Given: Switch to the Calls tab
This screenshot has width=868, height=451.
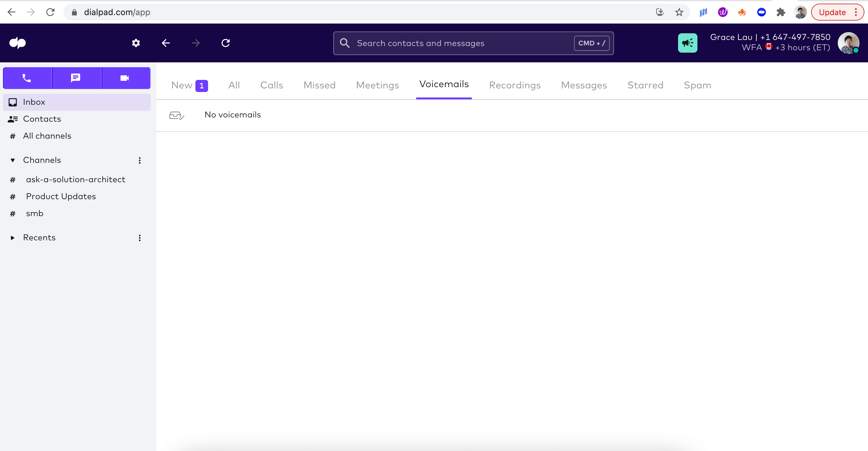Looking at the screenshot, I should [x=272, y=85].
